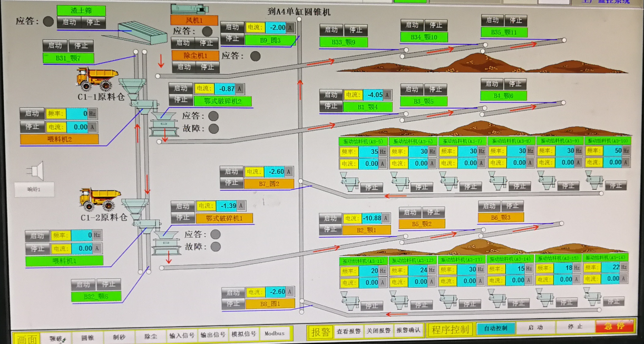Viewport: 644px width, 344px height.
Task: Open the 输入信号 input signal tab
Action: 182,335
